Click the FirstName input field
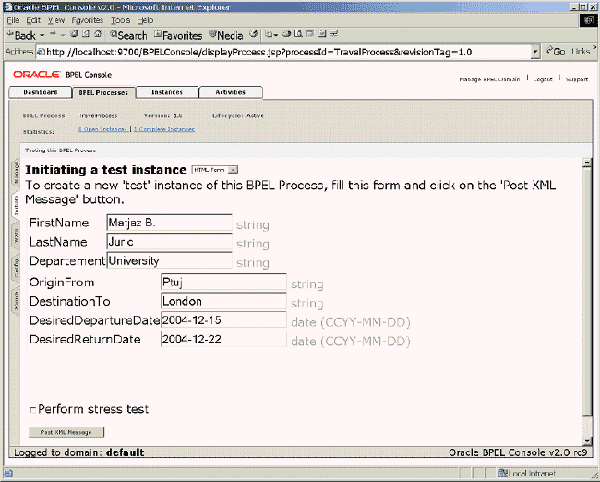600x482 pixels. tap(170, 223)
